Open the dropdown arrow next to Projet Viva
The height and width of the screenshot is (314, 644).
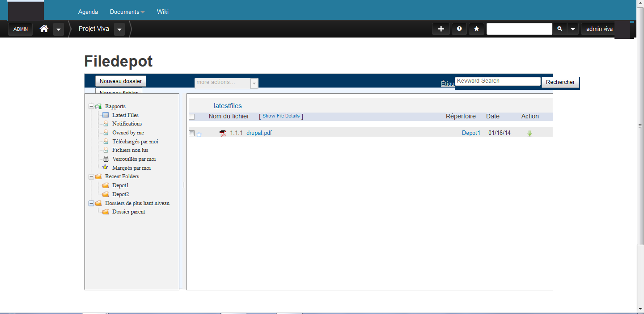[x=119, y=29]
